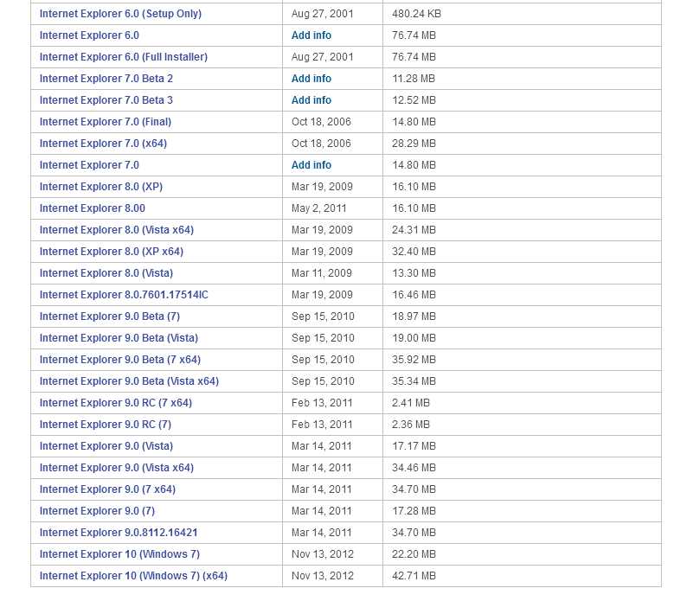700x601 pixels.
Task: Click the size 34.46 MB
Action: (414, 468)
